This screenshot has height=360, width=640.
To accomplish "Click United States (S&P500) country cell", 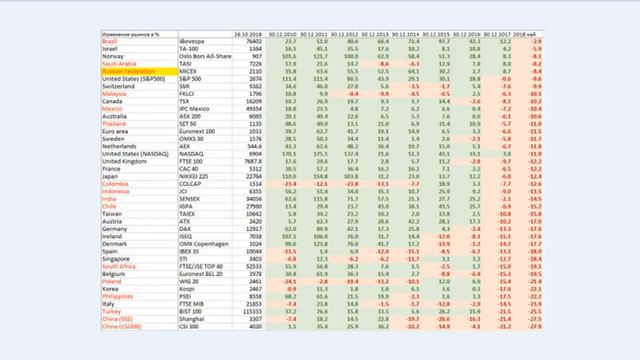I will (140, 79).
